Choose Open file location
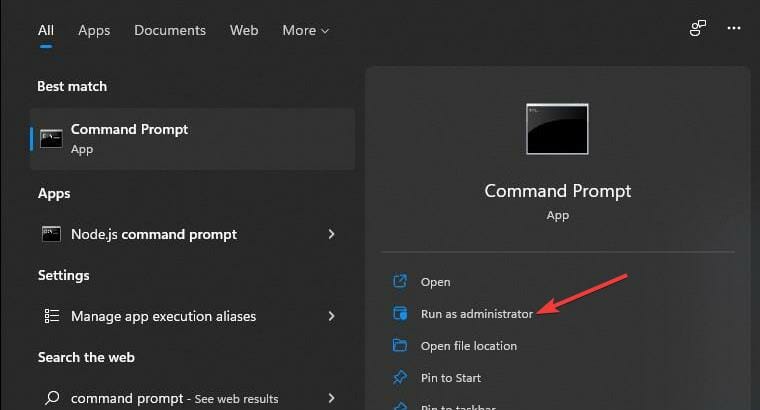Screen dimensions: 760x410 coord(468,346)
